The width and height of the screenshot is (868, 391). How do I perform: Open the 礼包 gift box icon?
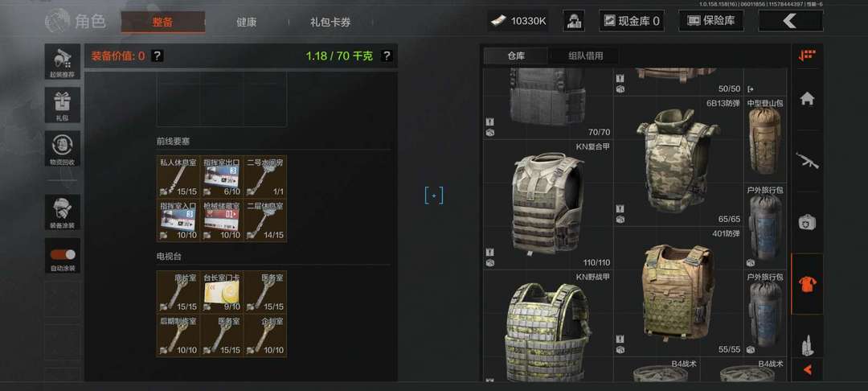point(63,105)
